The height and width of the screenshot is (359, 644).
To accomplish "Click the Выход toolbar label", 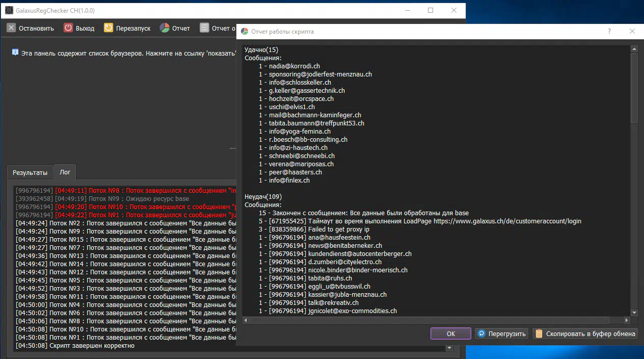I will tap(85, 29).
